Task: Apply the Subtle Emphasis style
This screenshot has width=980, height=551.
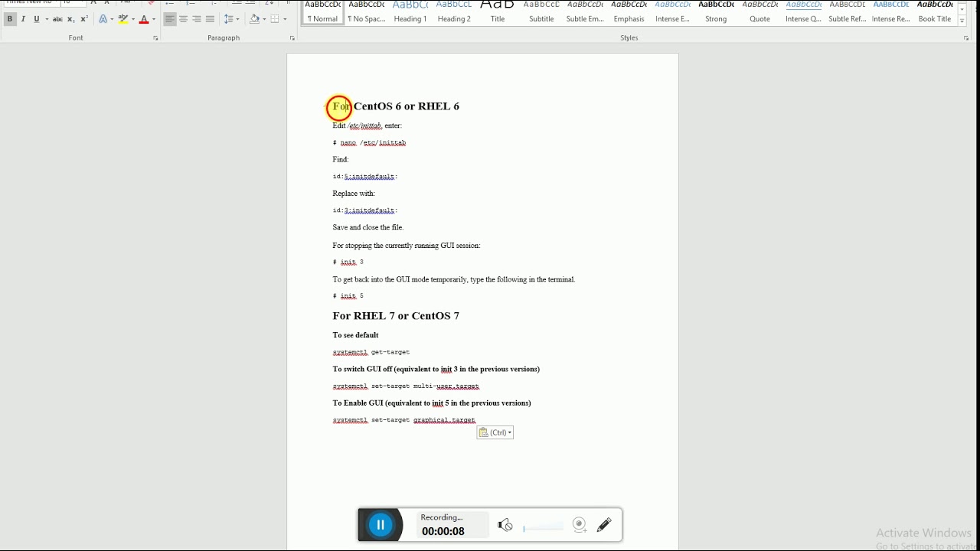Action: coord(585,12)
